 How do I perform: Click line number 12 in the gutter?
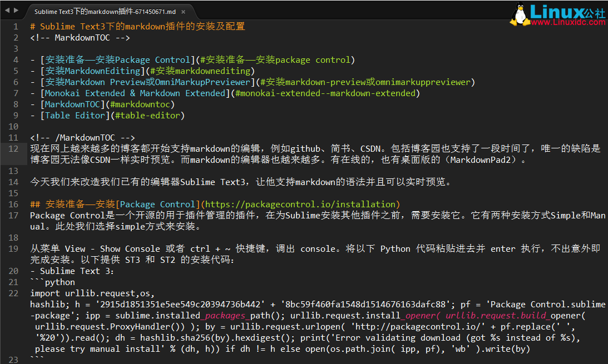click(13, 149)
